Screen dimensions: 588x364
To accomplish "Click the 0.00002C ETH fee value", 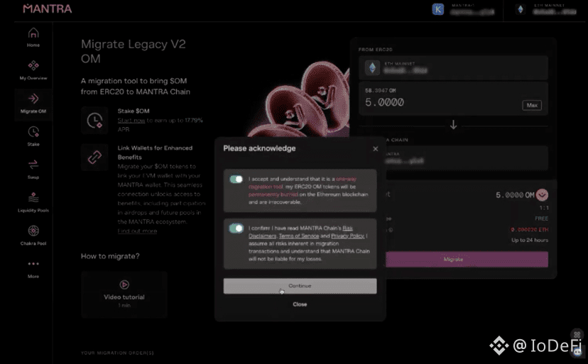I will click(530, 229).
